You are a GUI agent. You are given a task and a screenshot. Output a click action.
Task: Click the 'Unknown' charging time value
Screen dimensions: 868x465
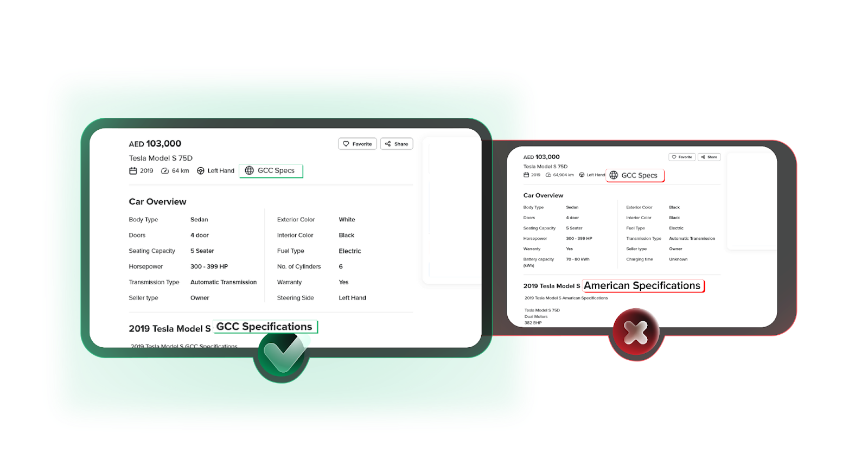678,259
